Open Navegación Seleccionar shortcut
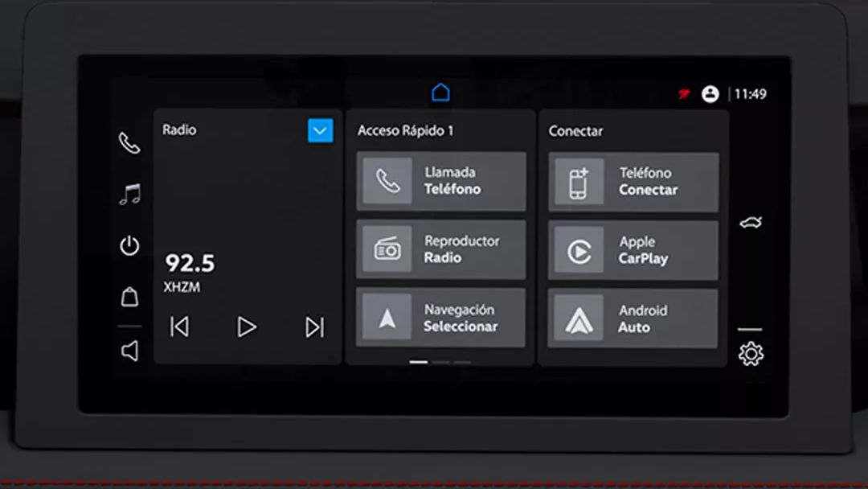 tap(440, 318)
